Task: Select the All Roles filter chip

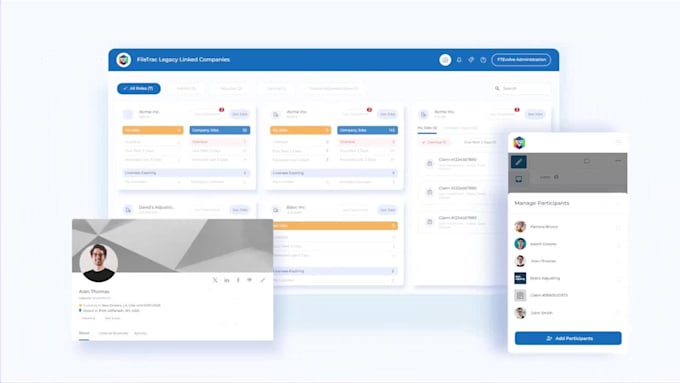Action: (139, 88)
